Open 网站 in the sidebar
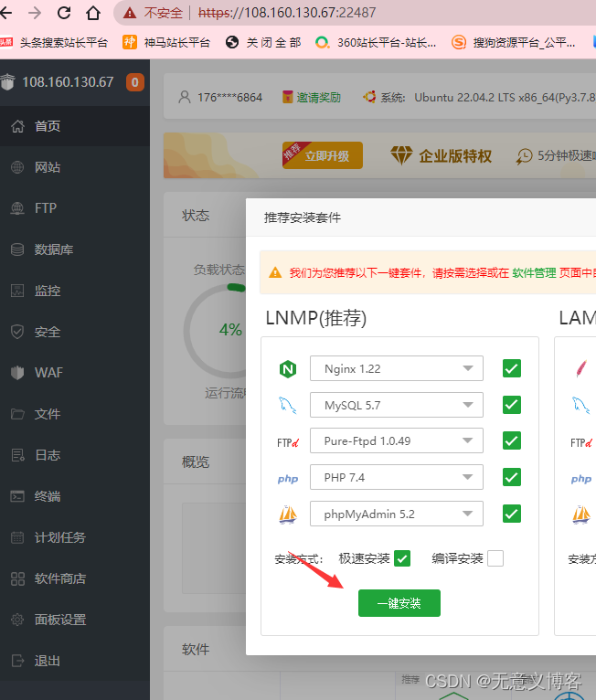 (75, 167)
